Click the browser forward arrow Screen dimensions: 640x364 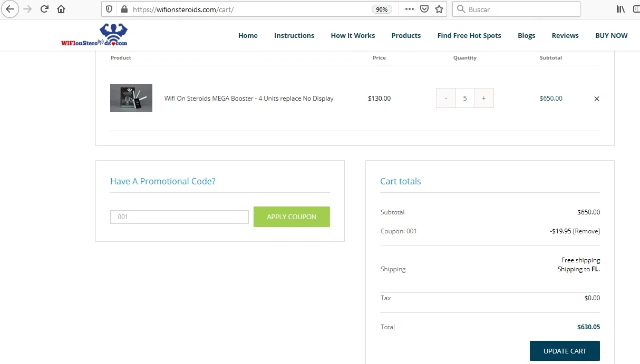click(x=28, y=9)
